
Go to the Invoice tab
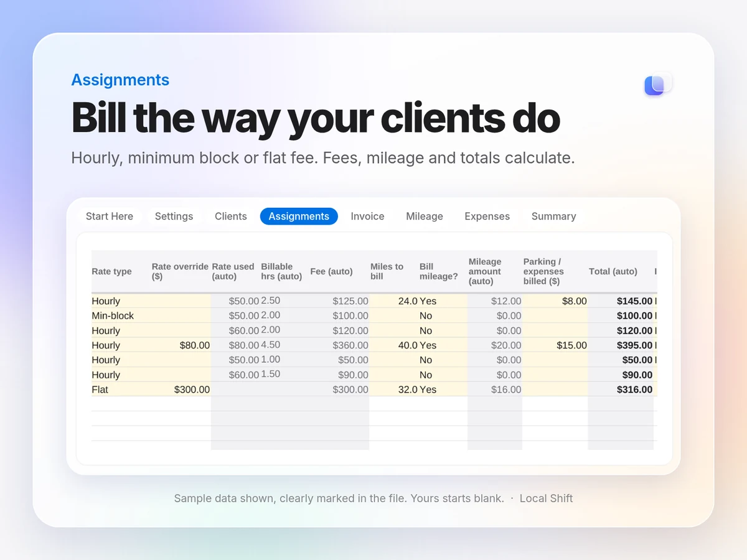point(367,217)
